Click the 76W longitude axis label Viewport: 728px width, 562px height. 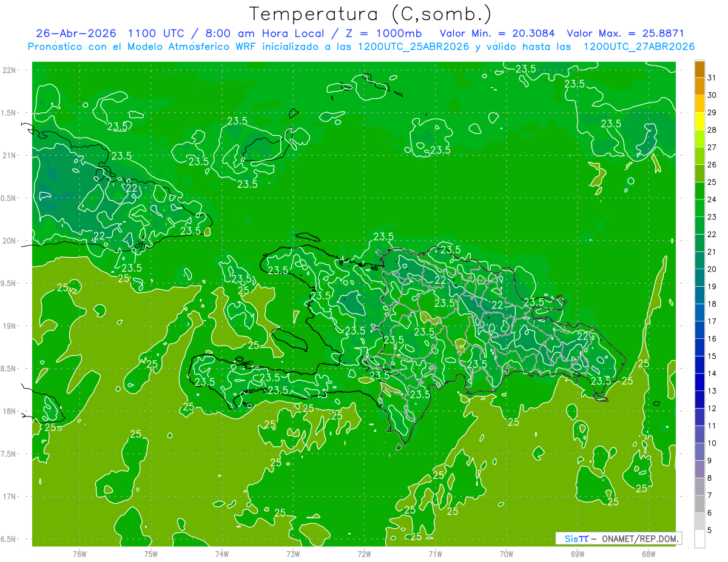tap(79, 554)
